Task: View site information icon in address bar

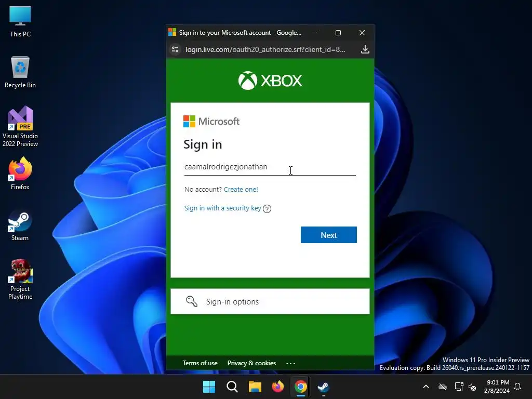Action: pos(175,49)
